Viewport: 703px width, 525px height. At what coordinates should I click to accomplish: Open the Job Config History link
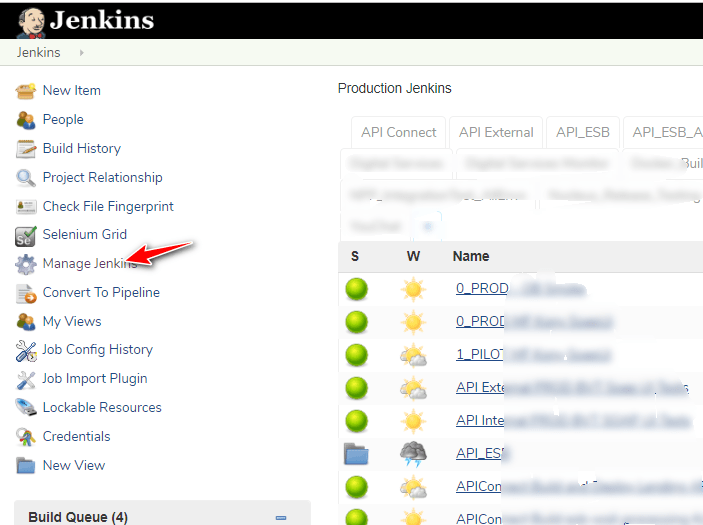pyautogui.click(x=97, y=350)
